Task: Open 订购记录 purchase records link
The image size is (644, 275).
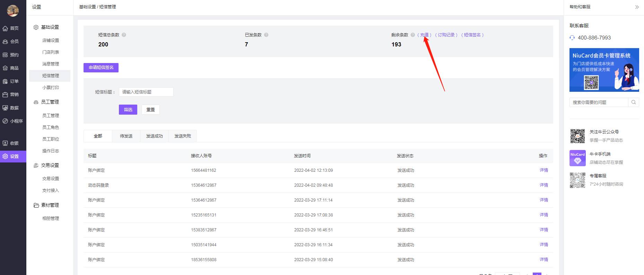Action: (446, 35)
